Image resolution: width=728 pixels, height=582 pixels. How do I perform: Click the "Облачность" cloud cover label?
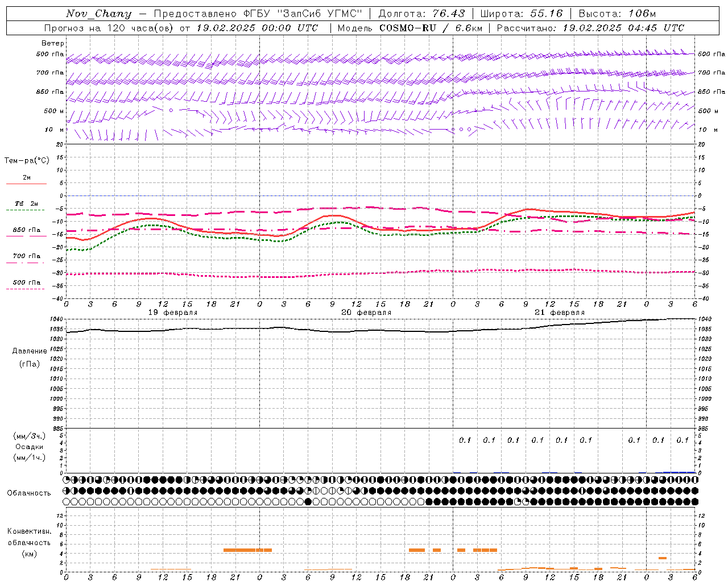point(29,493)
